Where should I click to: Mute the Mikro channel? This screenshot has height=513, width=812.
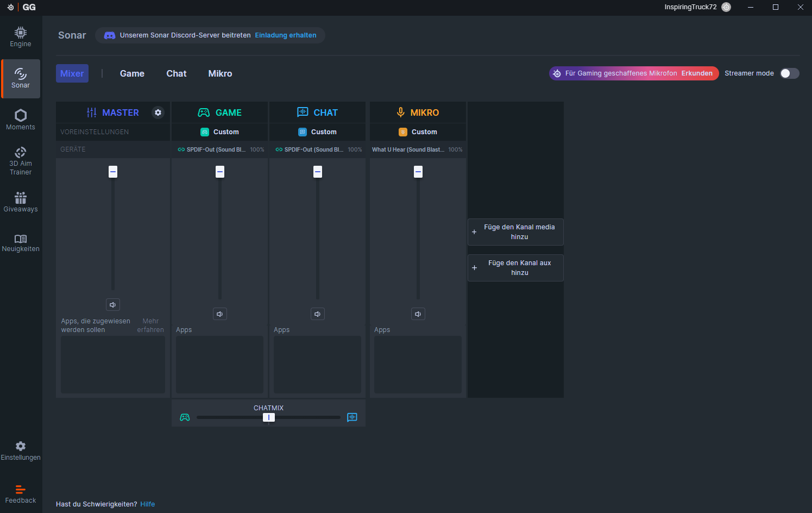point(418,314)
